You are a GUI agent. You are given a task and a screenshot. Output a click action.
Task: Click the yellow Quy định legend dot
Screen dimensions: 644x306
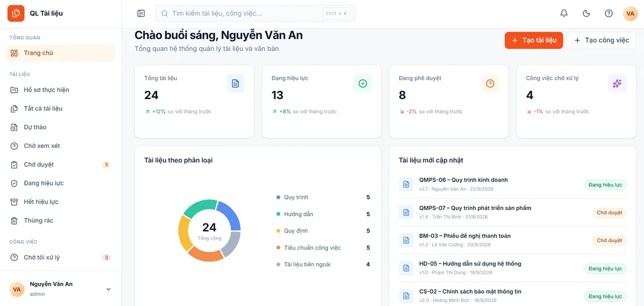tap(278, 231)
